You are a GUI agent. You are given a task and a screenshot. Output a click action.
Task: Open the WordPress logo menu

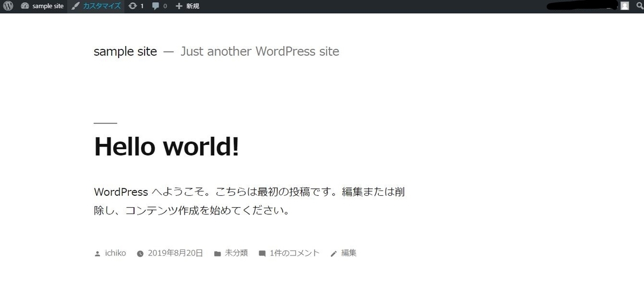click(8, 6)
